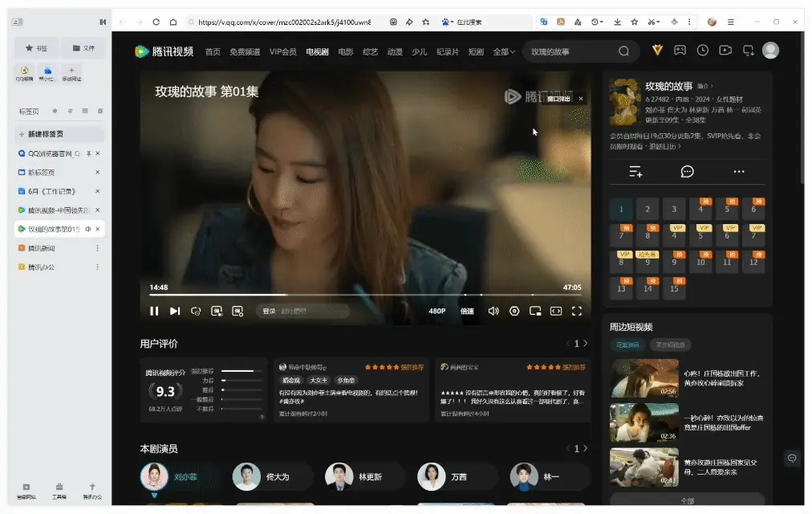Click the rewatch loop icon in player
Image resolution: width=812 pixels, height=514 pixels.
[196, 311]
